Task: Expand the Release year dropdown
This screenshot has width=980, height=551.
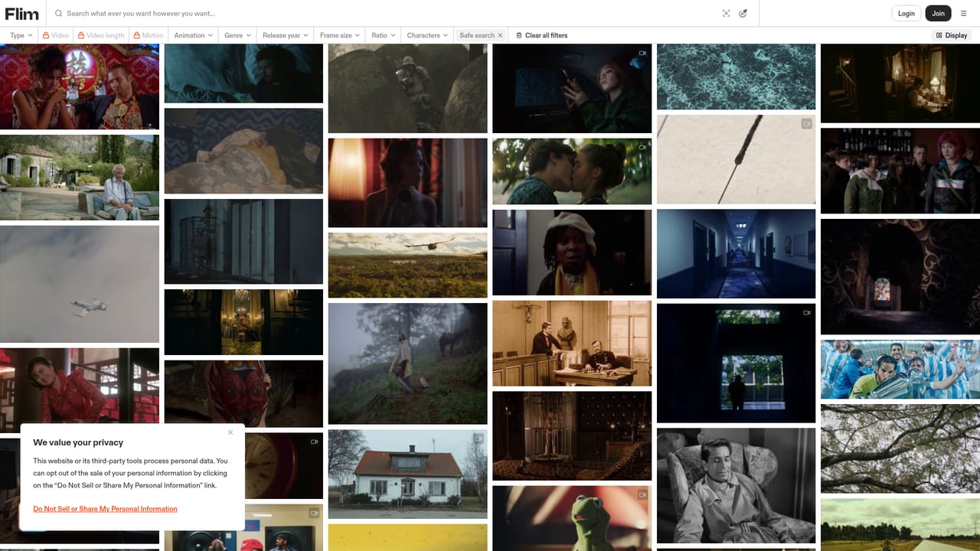Action: [285, 35]
